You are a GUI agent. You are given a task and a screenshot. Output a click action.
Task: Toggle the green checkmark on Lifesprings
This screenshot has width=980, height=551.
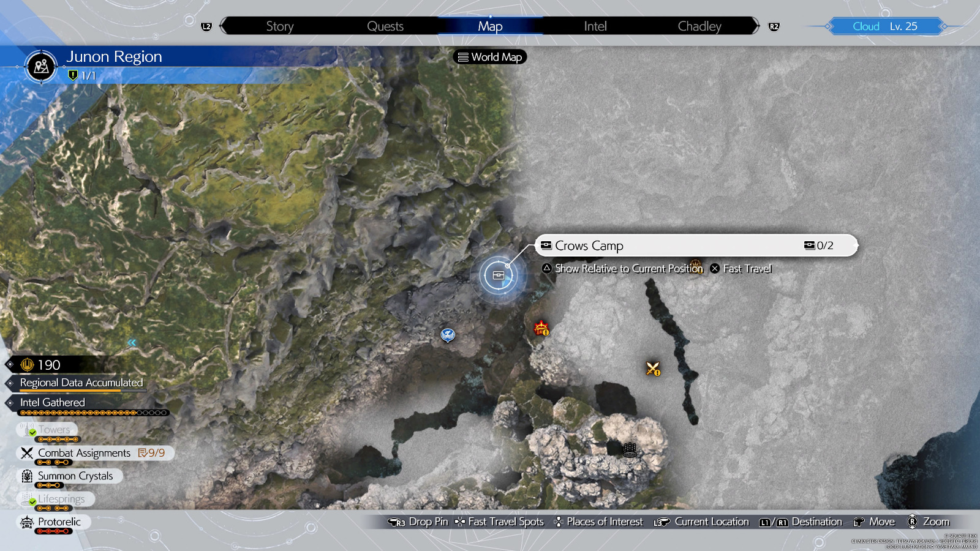tap(32, 502)
